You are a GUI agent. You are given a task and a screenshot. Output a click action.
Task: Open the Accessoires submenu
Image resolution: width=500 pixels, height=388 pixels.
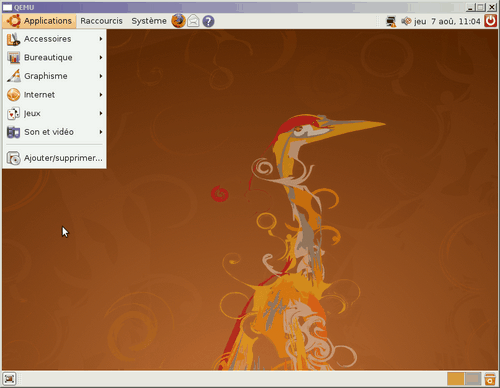point(54,39)
